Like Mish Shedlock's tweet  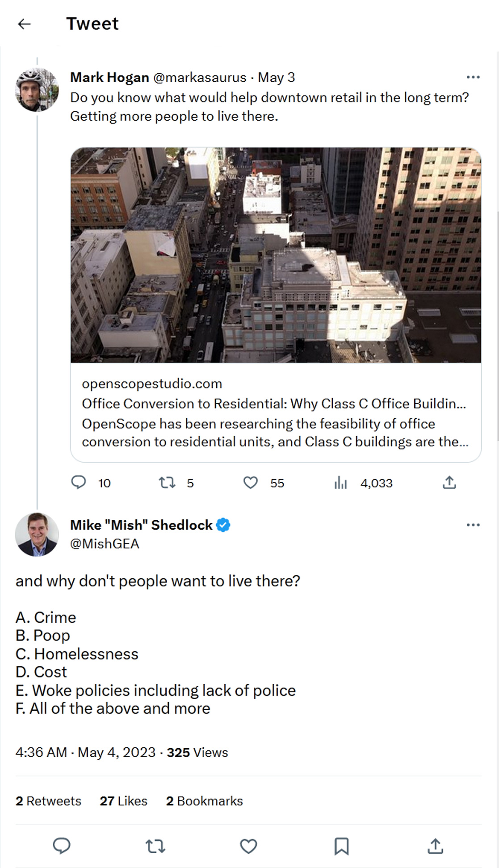click(248, 846)
